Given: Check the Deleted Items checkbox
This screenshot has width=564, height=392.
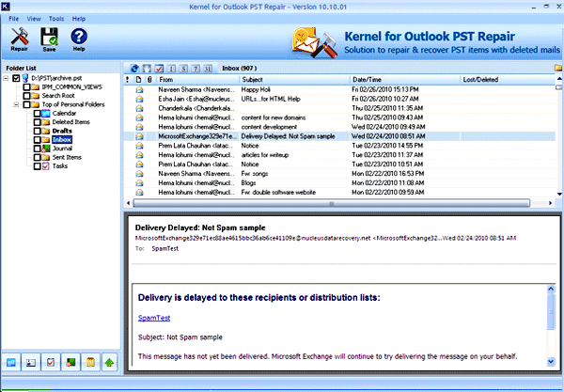Looking at the screenshot, I should click(37, 122).
